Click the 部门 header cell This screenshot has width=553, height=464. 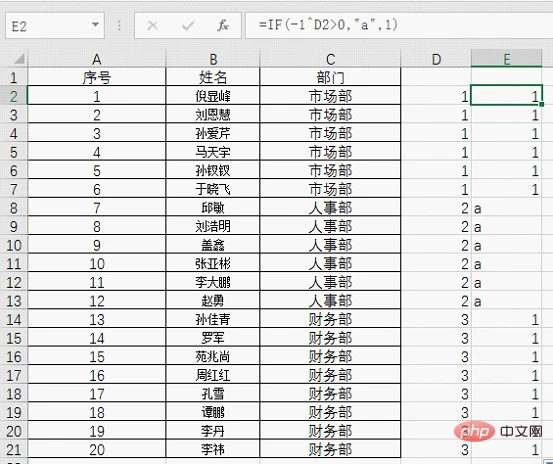coord(330,77)
